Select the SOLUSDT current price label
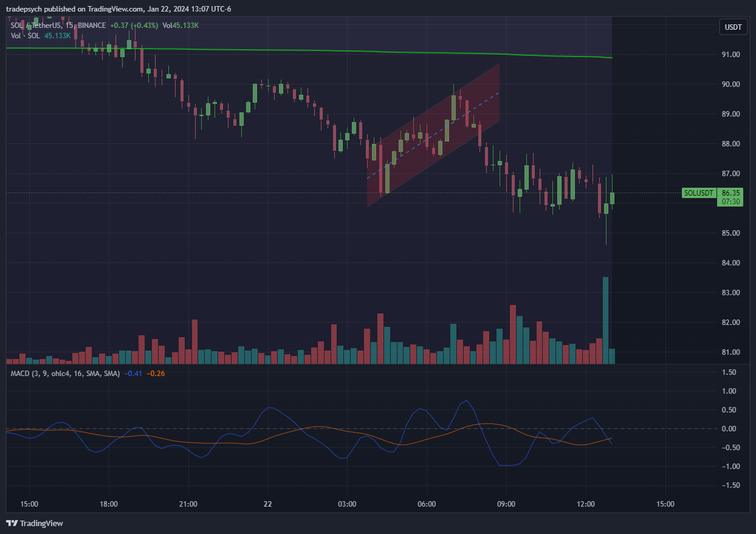Image resolution: width=756 pixels, height=534 pixels. (698, 193)
